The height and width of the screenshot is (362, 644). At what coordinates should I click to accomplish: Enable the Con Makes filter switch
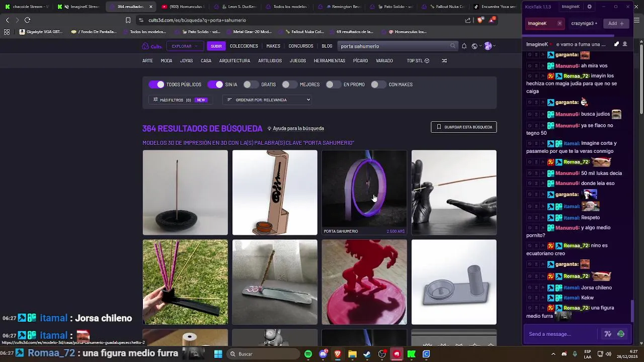(x=378, y=84)
